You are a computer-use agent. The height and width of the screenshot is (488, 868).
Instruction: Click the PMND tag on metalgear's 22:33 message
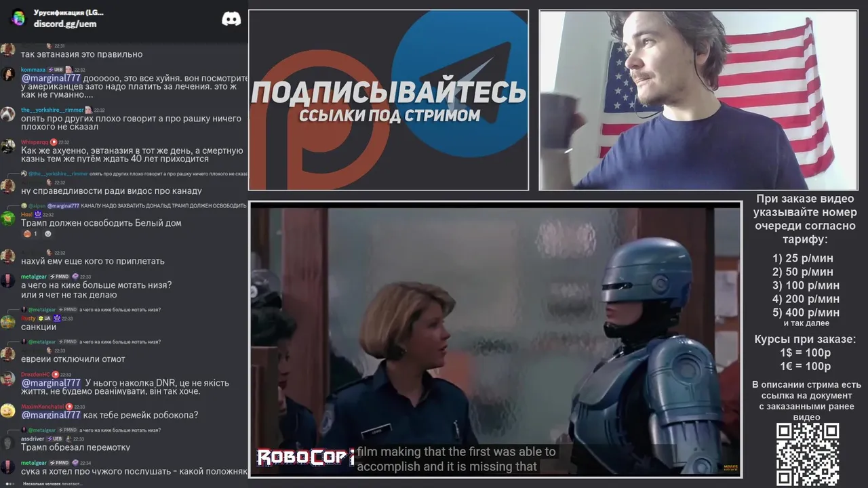click(60, 277)
